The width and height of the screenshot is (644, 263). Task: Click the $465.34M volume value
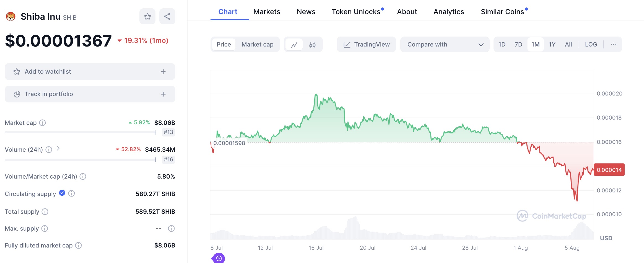pyautogui.click(x=160, y=150)
